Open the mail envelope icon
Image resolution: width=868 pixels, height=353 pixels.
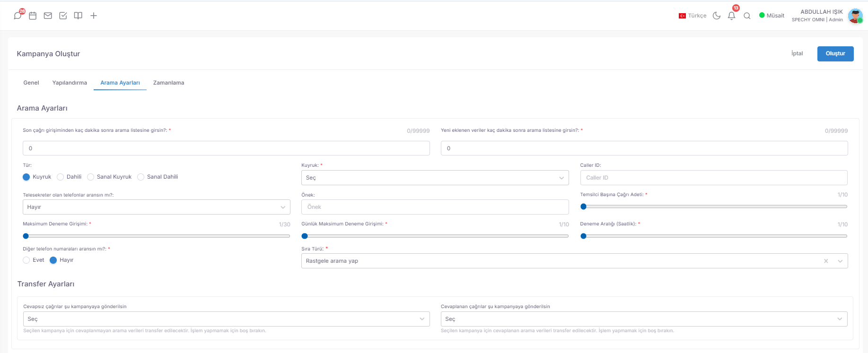coord(48,16)
